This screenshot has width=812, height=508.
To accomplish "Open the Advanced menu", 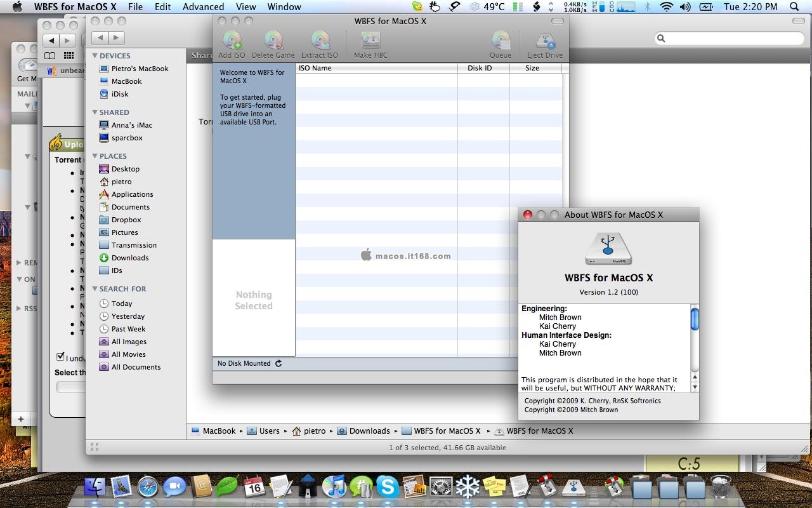I will (203, 7).
